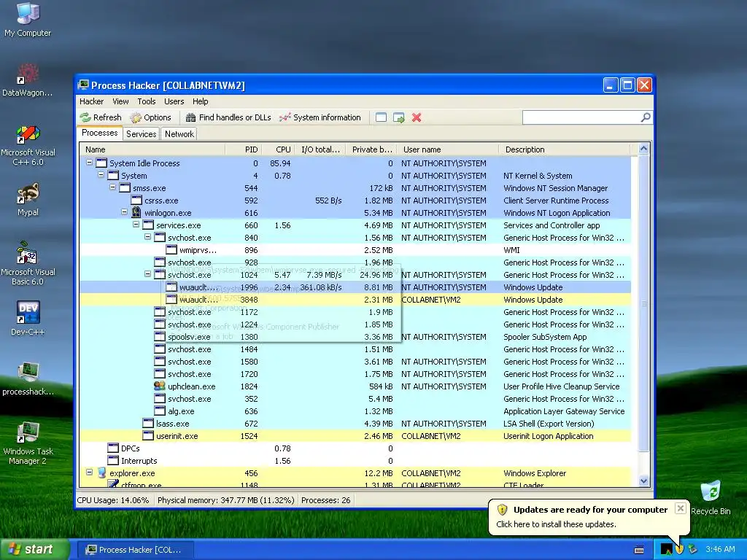The height and width of the screenshot is (560, 747).
Task: Collapse svchost.exe PID 1024 node
Action: [147, 274]
